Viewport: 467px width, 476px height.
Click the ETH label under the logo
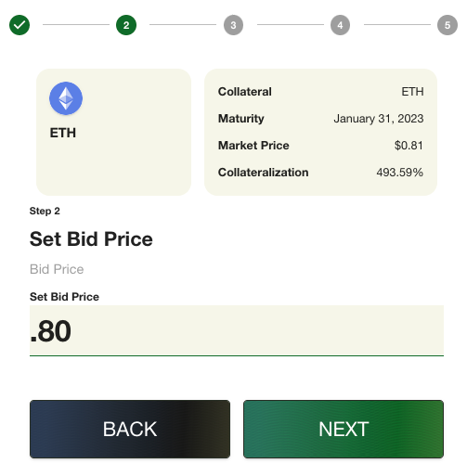63,133
